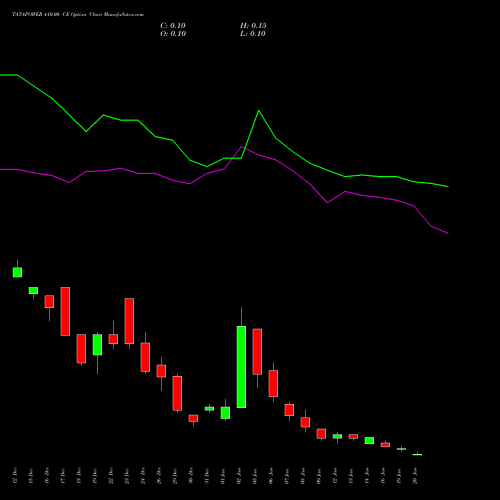Select the last small candle above 20 Jan
The width and height of the screenshot is (500, 500).
pyautogui.click(x=417, y=454)
